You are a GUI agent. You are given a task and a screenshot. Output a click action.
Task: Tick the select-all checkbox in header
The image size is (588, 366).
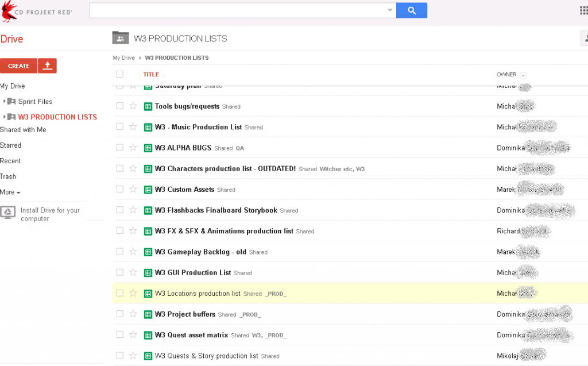(119, 74)
